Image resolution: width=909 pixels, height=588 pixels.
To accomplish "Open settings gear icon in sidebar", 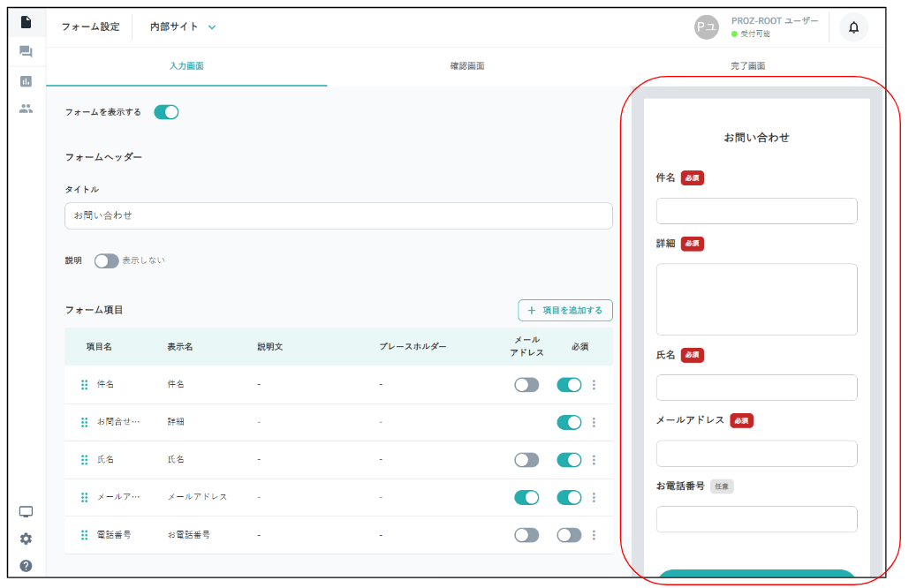I will coord(26,539).
